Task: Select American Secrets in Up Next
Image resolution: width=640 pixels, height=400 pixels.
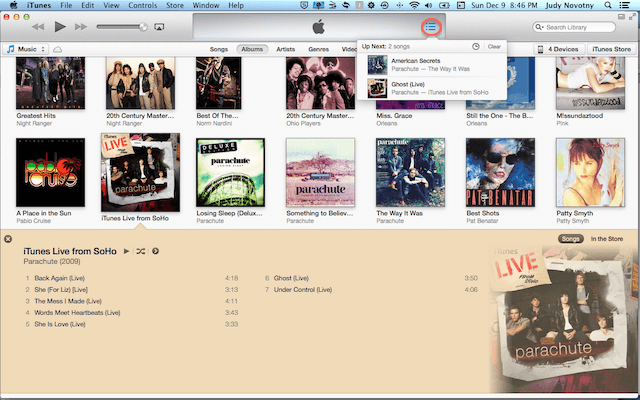Action: 432,64
